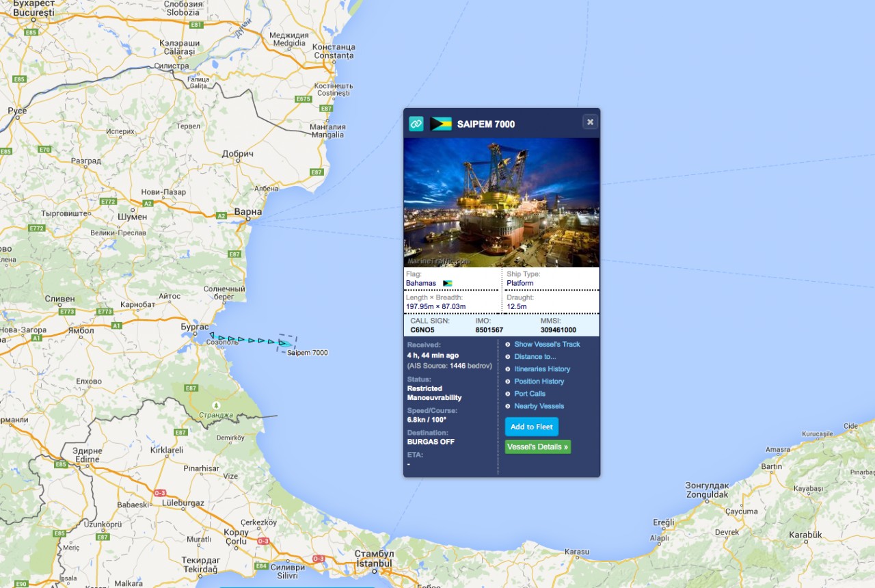Image resolution: width=875 pixels, height=588 pixels.
Task: Click the draught value 12.5m
Action: coord(517,306)
